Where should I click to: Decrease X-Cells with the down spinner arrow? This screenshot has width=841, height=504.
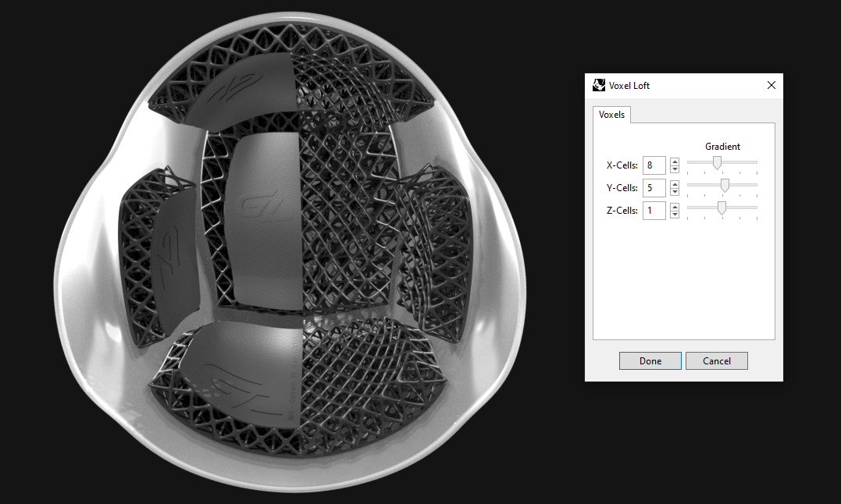click(x=674, y=169)
